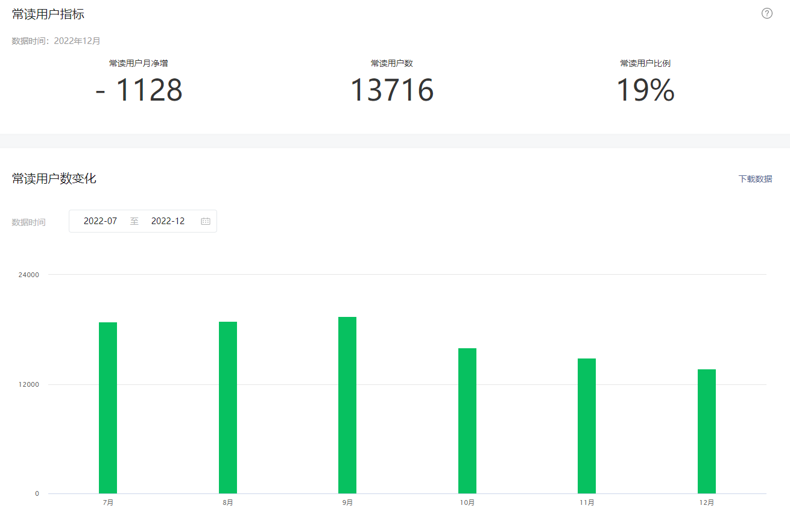Select the 12月 bar in the chart
The width and height of the screenshot is (790, 532).
pyautogui.click(x=707, y=431)
